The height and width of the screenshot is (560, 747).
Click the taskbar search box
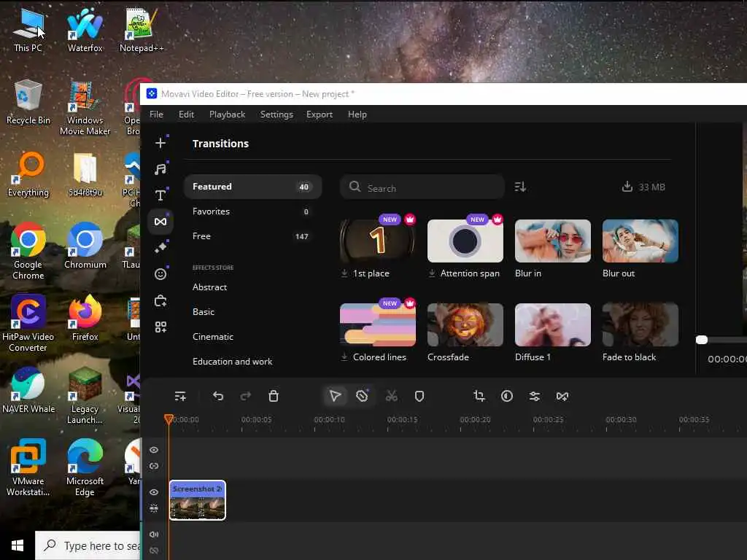(x=88, y=545)
